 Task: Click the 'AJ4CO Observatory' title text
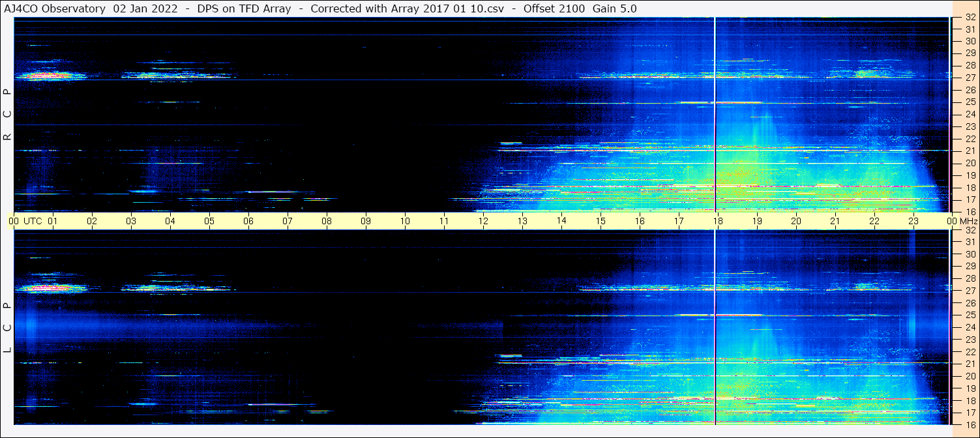pyautogui.click(x=55, y=8)
